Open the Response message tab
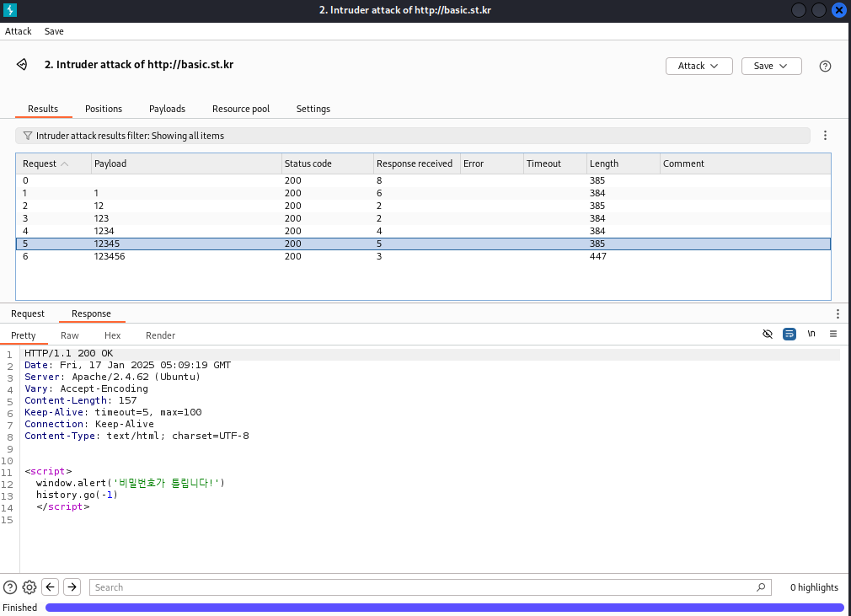851x616 pixels. click(x=91, y=313)
